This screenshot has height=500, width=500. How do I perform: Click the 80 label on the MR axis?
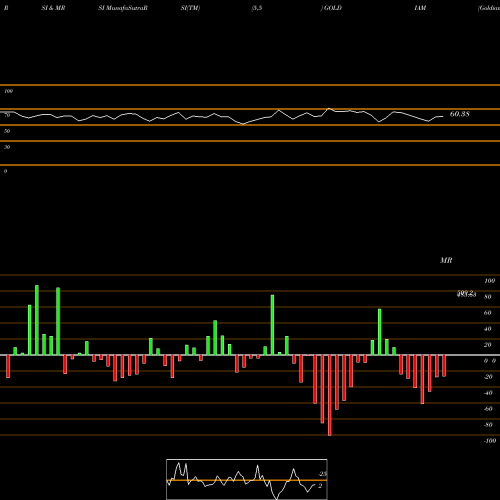pos(488,297)
